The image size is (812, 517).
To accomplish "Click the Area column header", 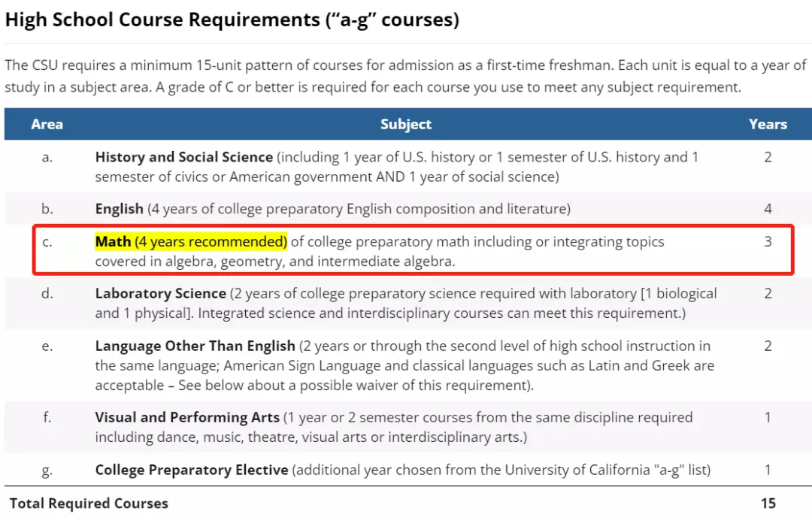I will pos(47,124).
